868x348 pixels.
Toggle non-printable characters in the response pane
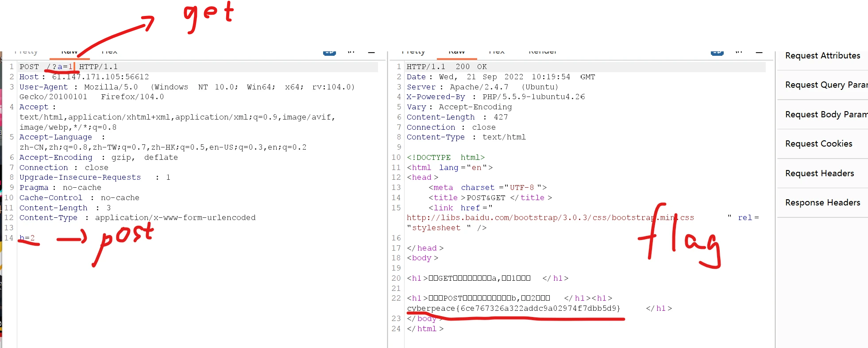point(739,52)
